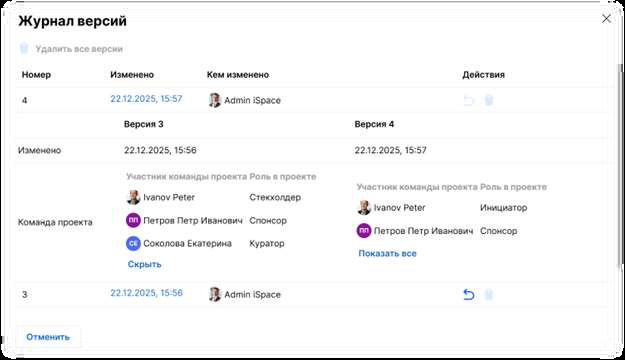Click the Отменить button
The image size is (625, 360).
(48, 337)
